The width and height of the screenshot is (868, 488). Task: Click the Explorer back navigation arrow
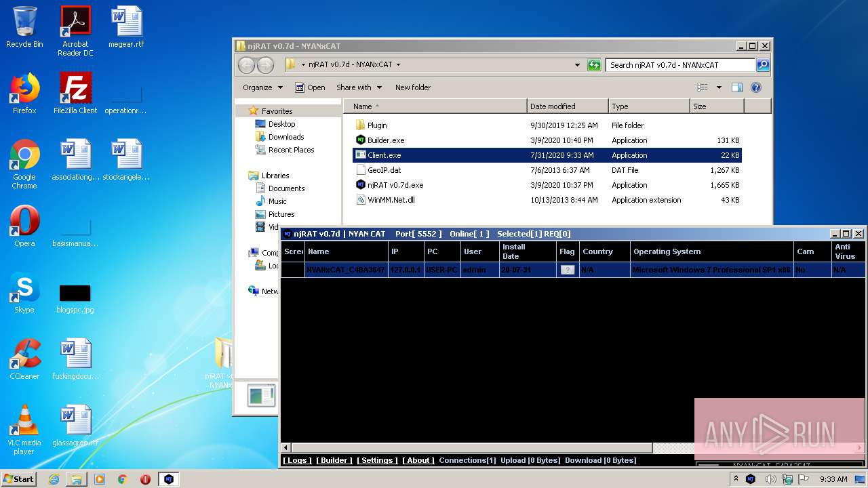coord(247,65)
